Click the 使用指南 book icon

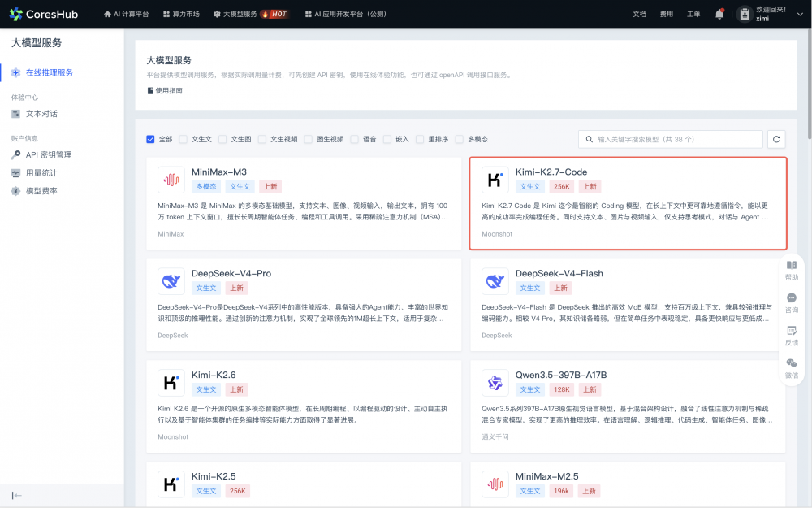(150, 91)
